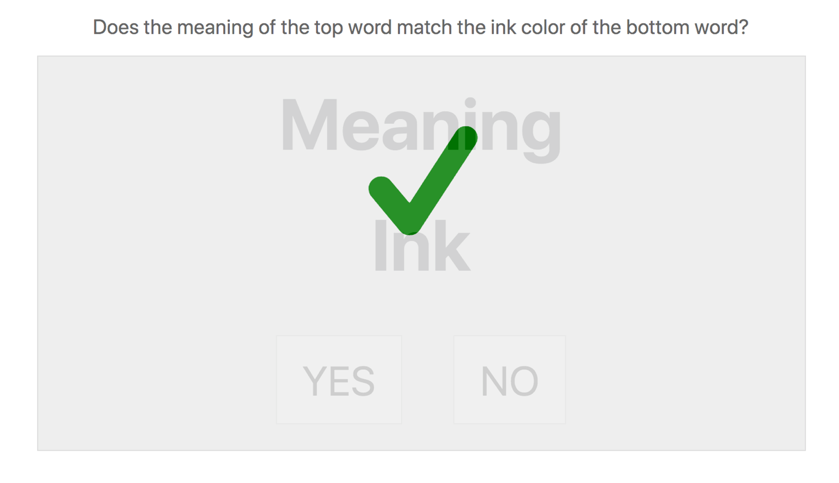Screen dimensions: 839x483
Task: Click the letter Y on the YES button
Action: [x=314, y=381]
